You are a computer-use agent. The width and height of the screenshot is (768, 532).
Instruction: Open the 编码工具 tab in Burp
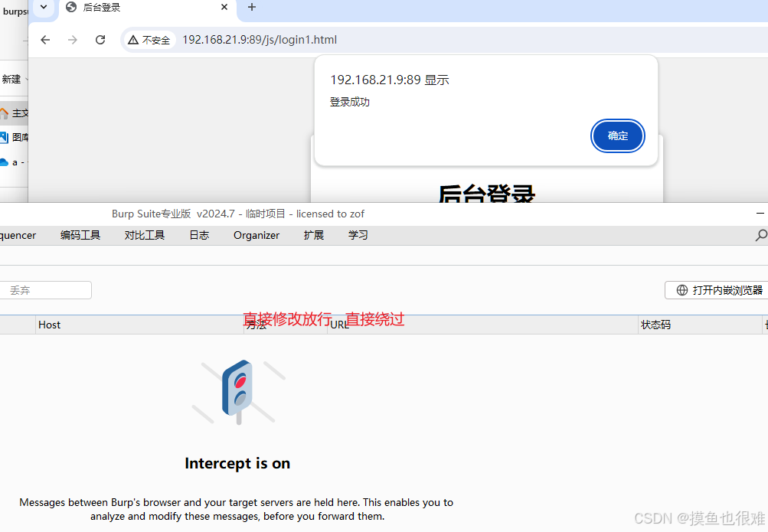pos(80,236)
